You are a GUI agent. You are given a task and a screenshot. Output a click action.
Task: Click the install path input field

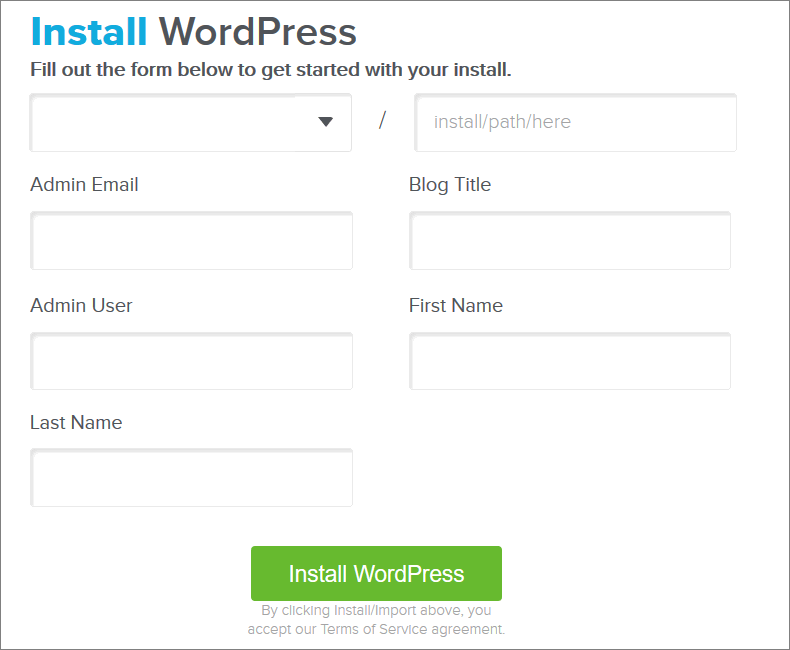click(x=575, y=122)
